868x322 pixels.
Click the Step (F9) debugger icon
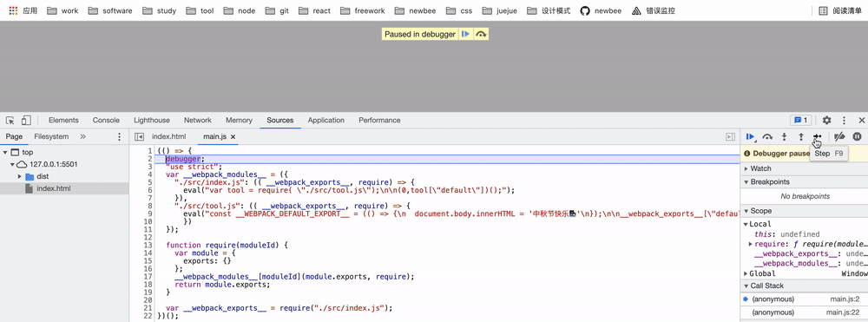point(817,136)
